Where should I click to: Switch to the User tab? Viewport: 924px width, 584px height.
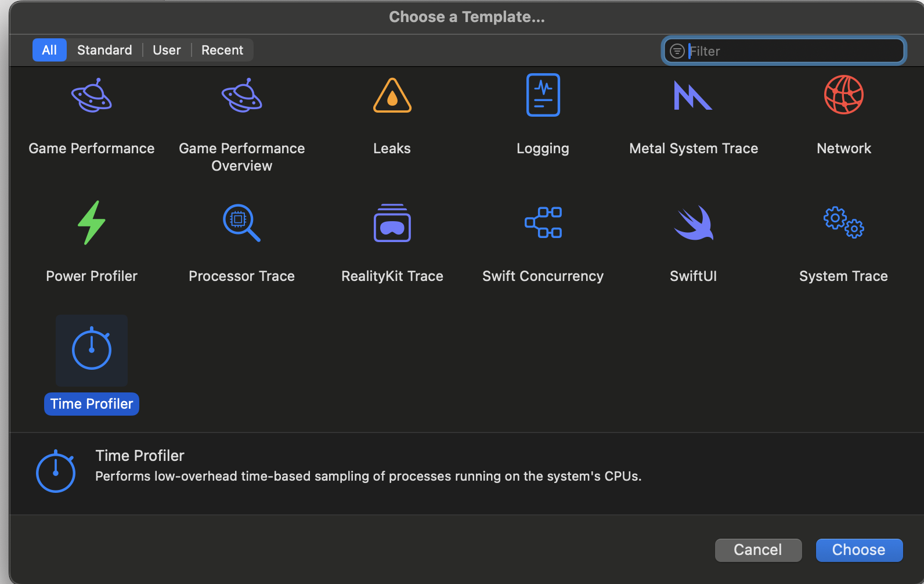click(167, 50)
